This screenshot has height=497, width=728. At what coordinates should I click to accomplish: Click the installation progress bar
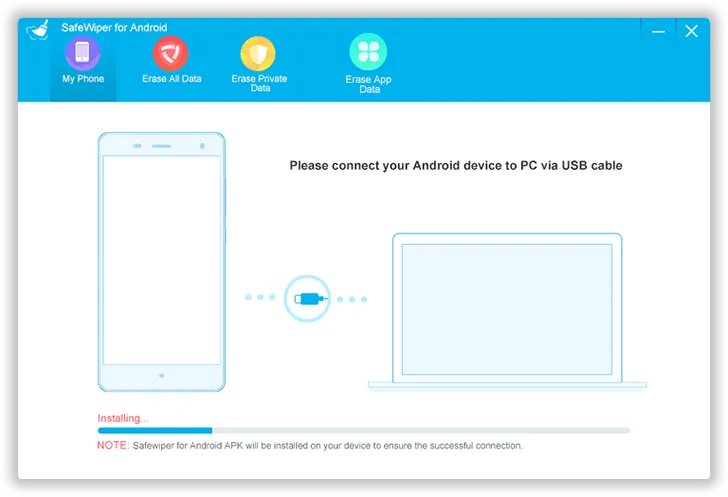[x=363, y=430]
